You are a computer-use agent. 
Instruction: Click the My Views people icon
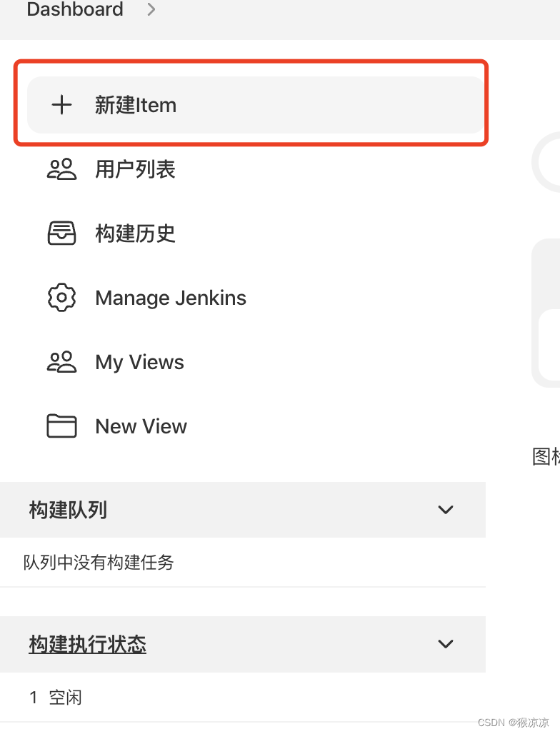click(61, 362)
